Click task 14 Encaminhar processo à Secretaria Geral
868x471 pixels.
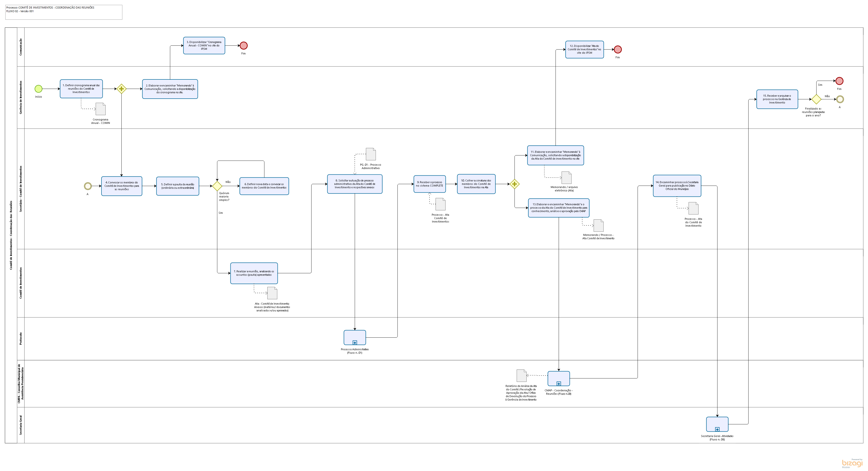tap(677, 185)
